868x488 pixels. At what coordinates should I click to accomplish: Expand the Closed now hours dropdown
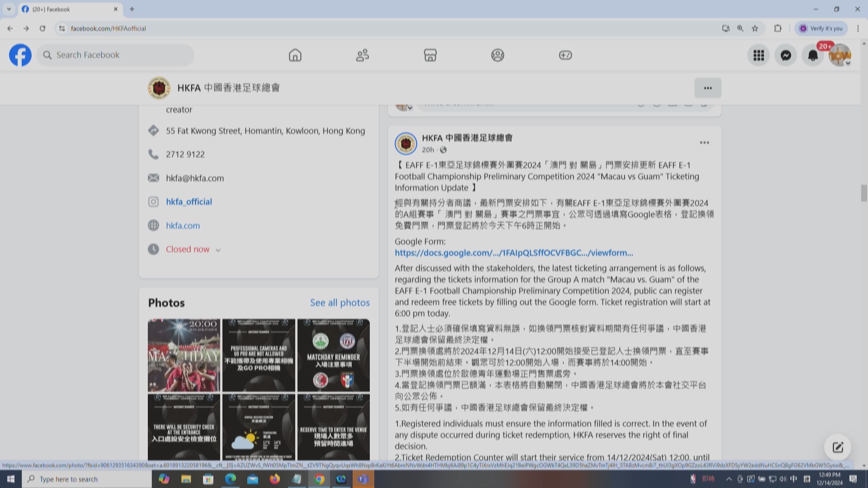point(218,250)
